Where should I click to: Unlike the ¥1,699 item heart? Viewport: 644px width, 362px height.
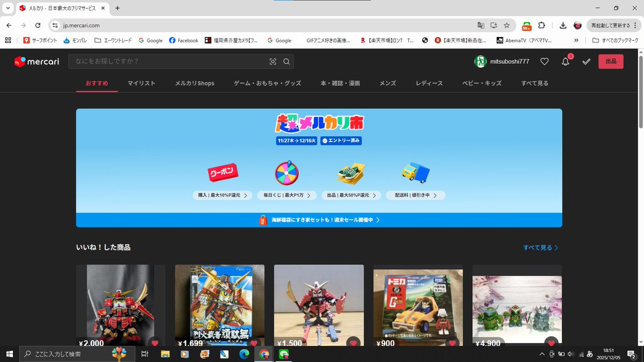pyautogui.click(x=254, y=343)
